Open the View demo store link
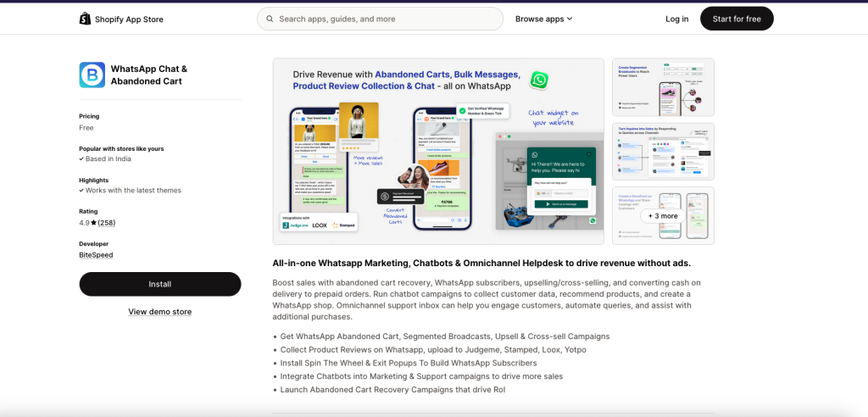 [x=159, y=312]
